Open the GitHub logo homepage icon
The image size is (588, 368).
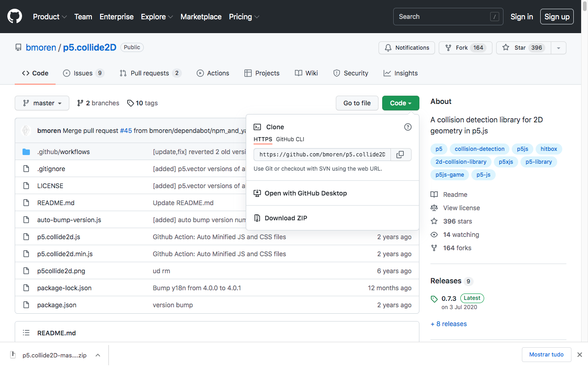coord(15,17)
